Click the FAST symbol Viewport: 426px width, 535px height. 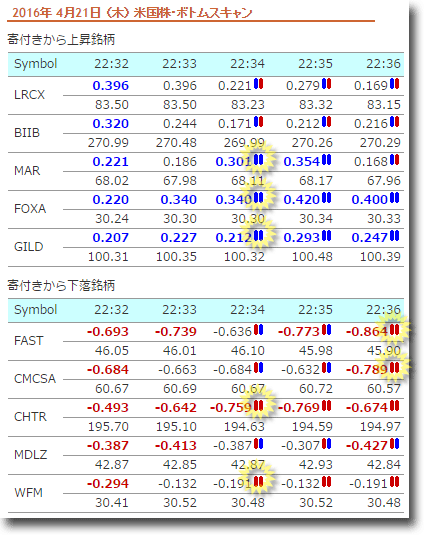click(29, 341)
